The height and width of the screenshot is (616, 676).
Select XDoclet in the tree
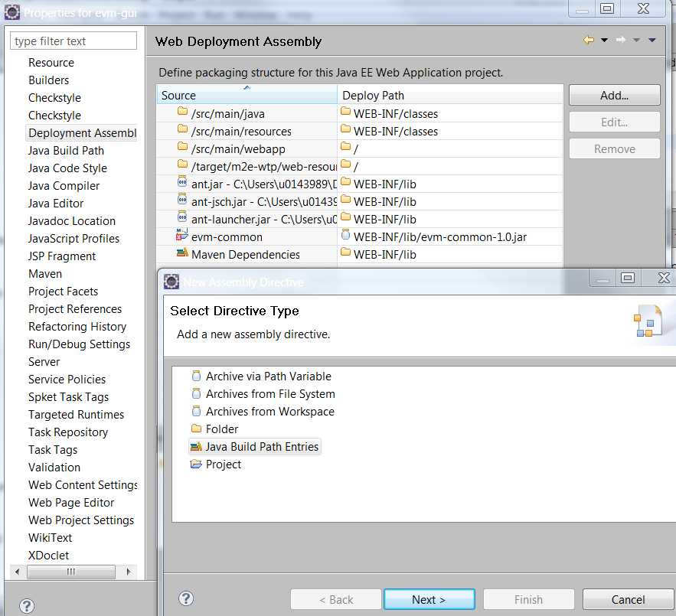48,556
